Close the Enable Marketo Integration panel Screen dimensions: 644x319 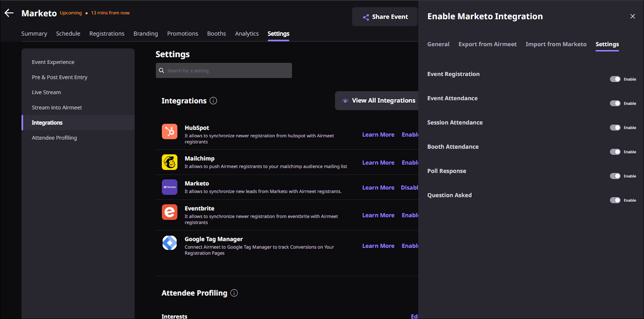coord(632,16)
